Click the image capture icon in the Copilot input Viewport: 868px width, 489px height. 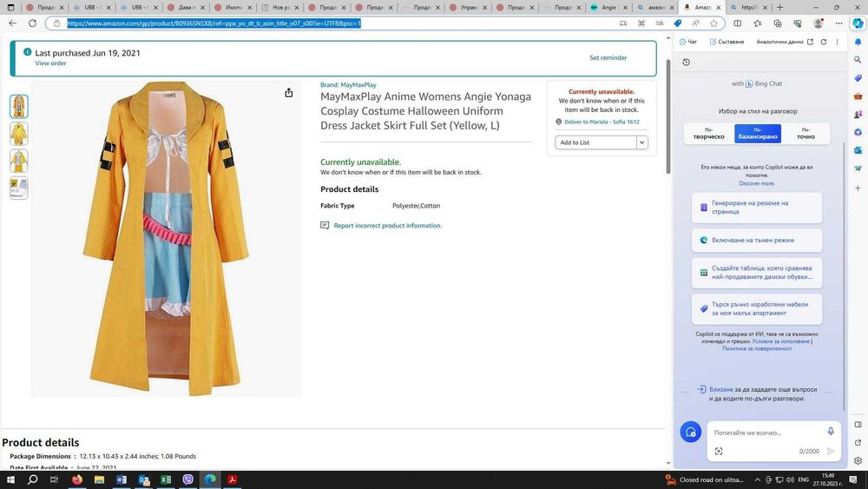(x=719, y=451)
